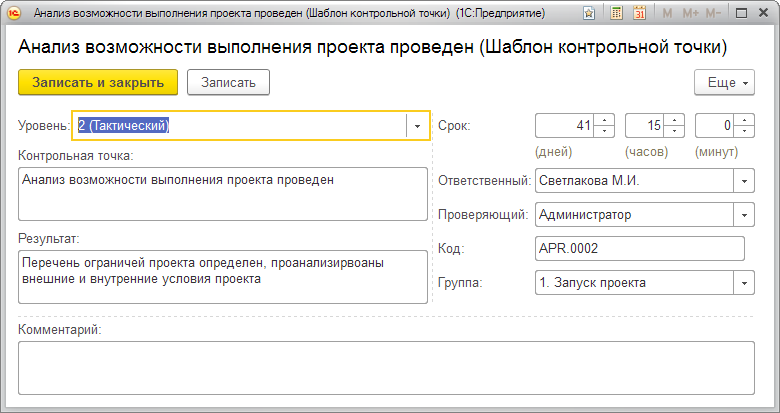Click the M+ memory add button
The height and width of the screenshot is (413, 780).
pyautogui.click(x=690, y=14)
